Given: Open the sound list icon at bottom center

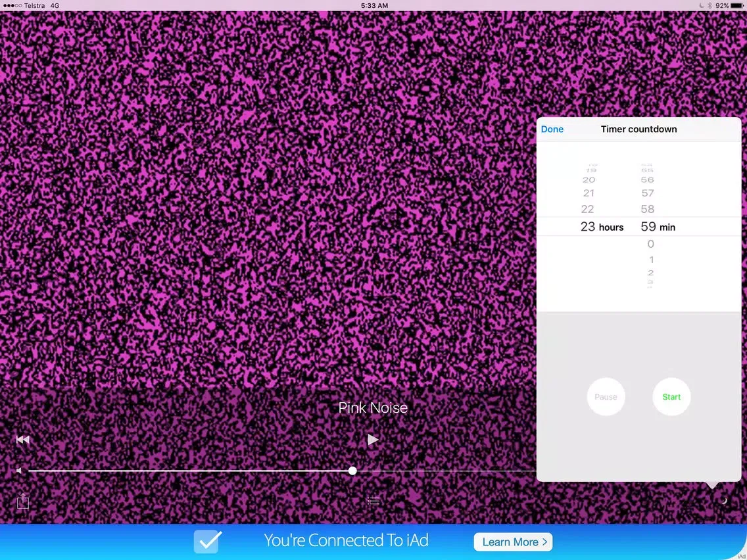Looking at the screenshot, I should tap(373, 500).
